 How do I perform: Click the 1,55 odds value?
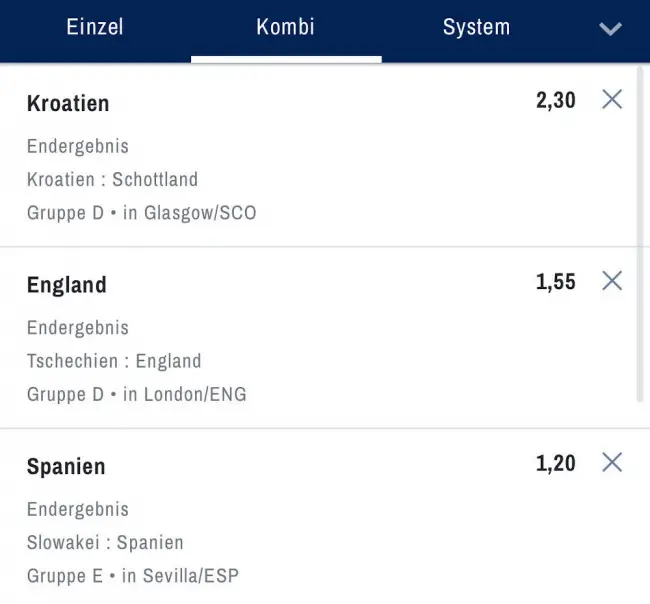tap(556, 282)
